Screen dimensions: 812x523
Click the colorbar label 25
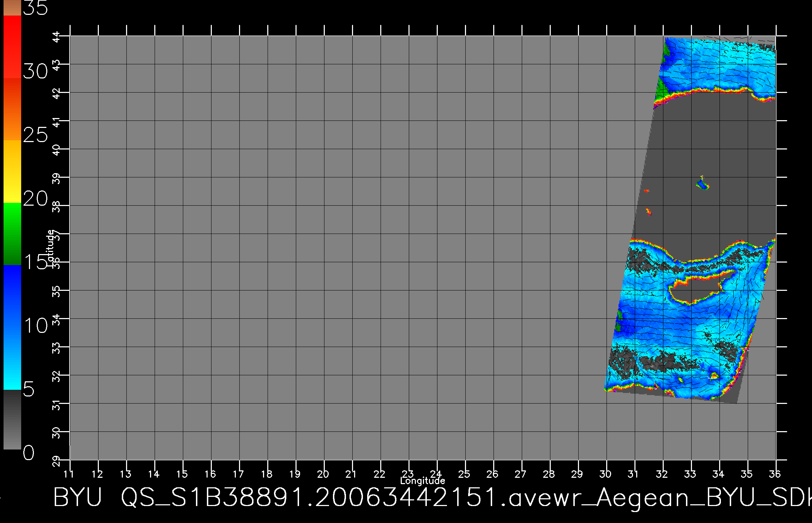pos(35,135)
